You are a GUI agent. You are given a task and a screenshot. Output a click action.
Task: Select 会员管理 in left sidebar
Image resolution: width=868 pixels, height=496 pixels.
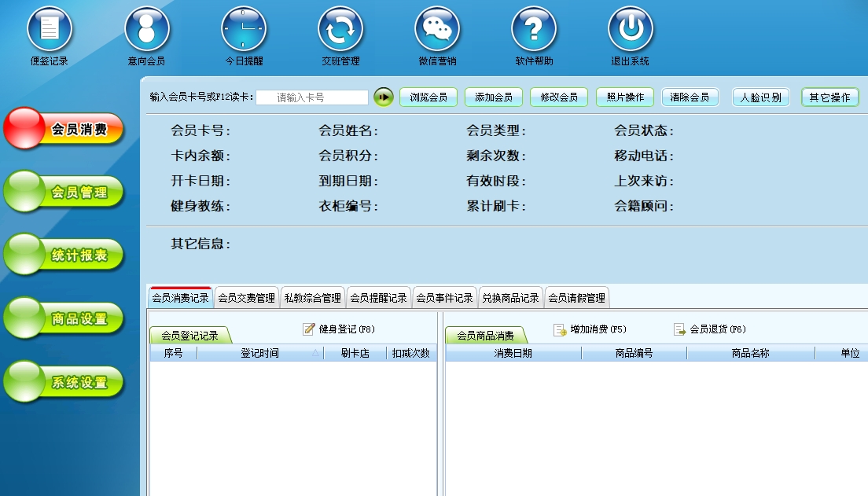pyautogui.click(x=64, y=192)
